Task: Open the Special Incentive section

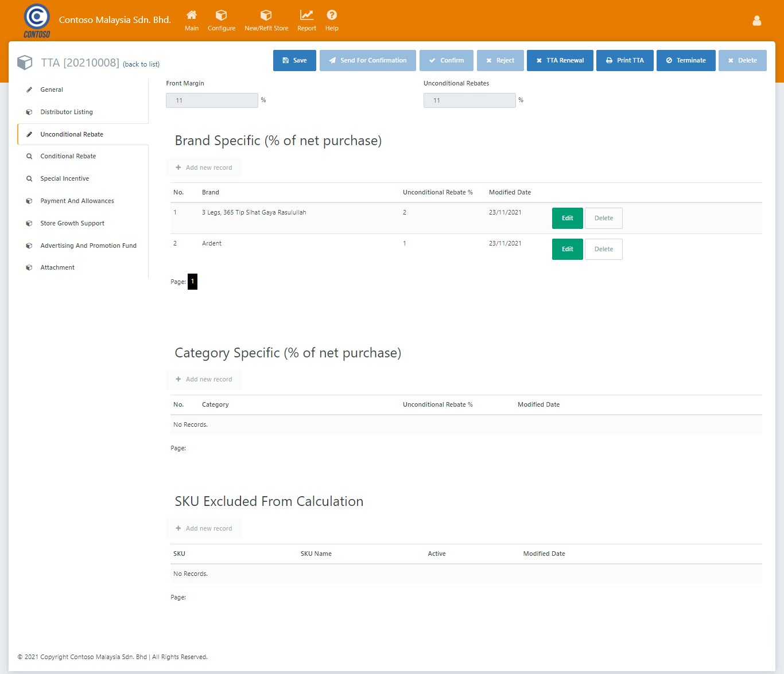Action: 65,178
